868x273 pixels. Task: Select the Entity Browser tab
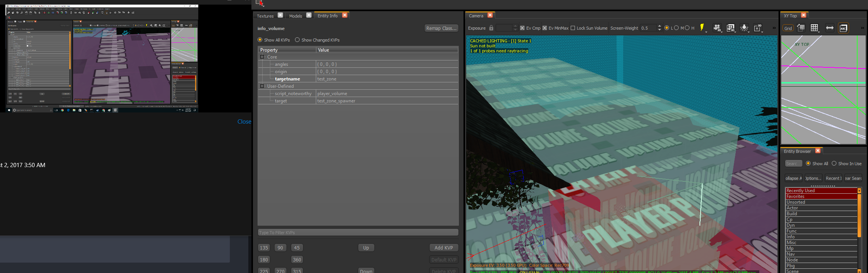tap(797, 151)
